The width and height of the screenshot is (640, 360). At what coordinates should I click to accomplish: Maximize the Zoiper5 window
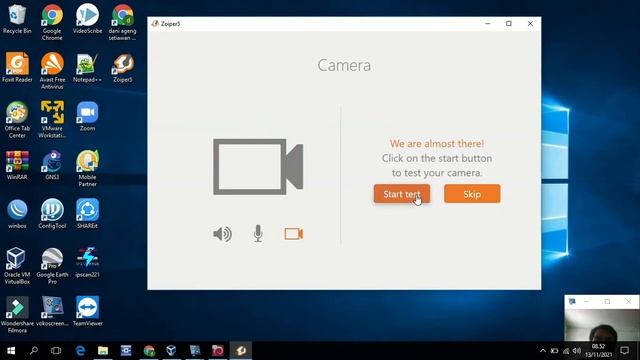point(509,24)
